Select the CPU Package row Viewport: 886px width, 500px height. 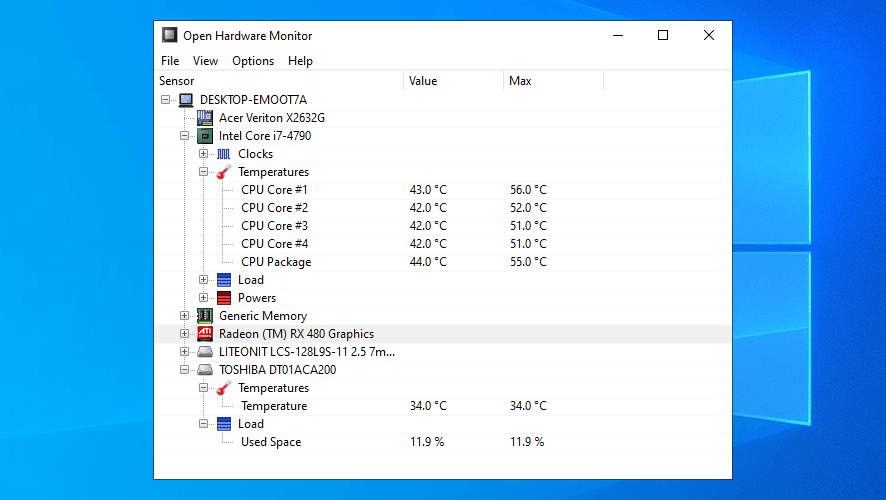click(x=443, y=262)
